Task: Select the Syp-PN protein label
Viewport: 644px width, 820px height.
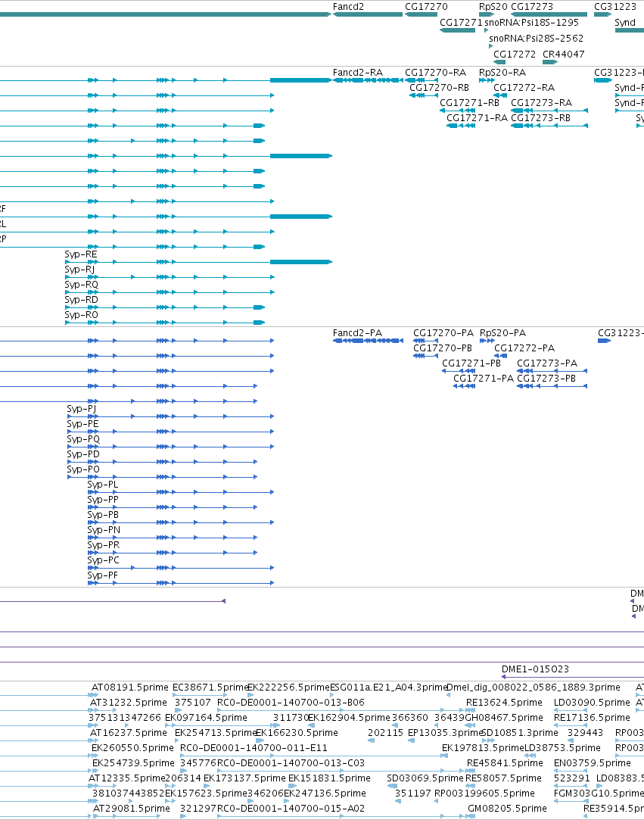Action: (104, 531)
